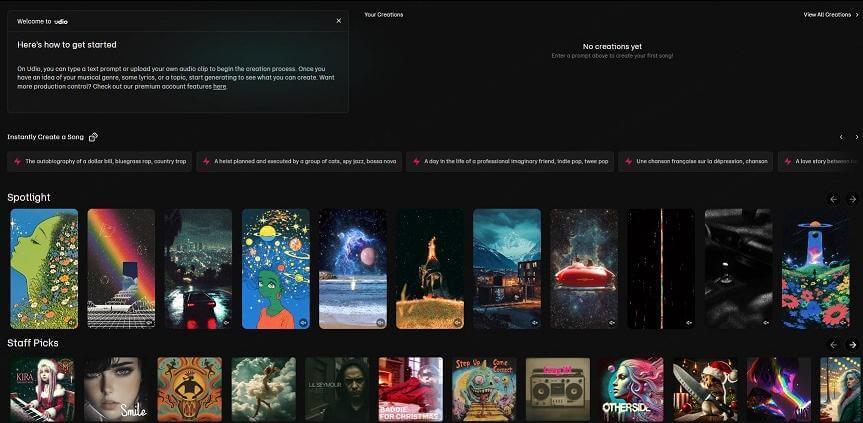Click lightning icon on love story prompt
Image resolution: width=863 pixels, height=423 pixels.
pos(788,162)
